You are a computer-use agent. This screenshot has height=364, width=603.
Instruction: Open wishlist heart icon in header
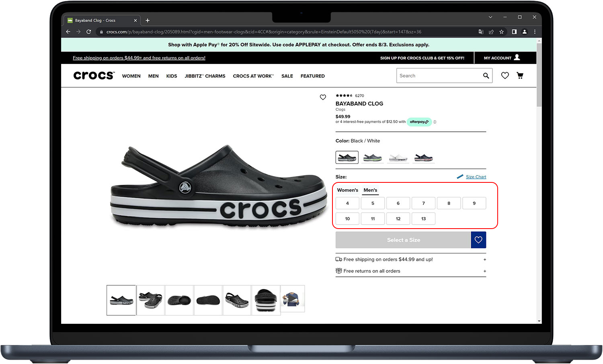[505, 76]
